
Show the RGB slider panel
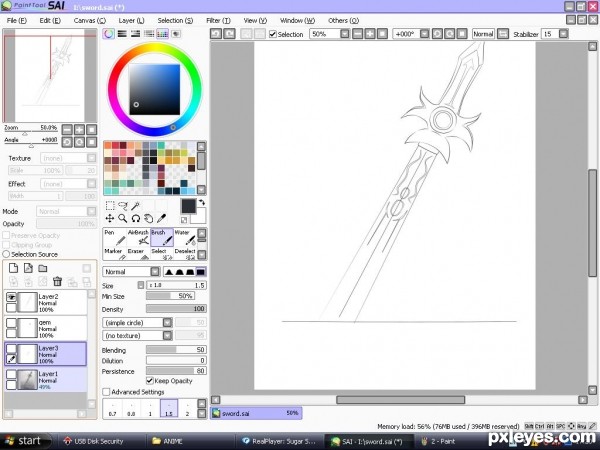point(122,34)
